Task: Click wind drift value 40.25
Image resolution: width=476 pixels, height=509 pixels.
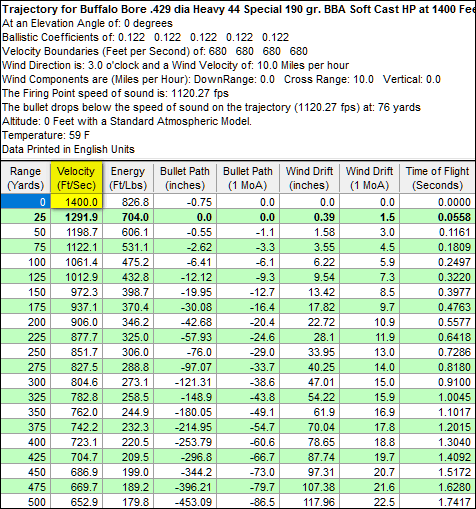Action: 309,367
